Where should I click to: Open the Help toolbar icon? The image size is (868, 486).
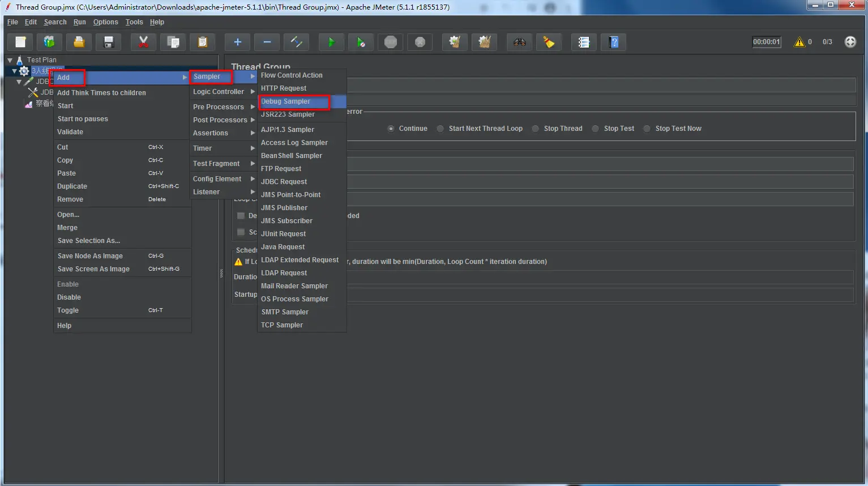click(614, 42)
